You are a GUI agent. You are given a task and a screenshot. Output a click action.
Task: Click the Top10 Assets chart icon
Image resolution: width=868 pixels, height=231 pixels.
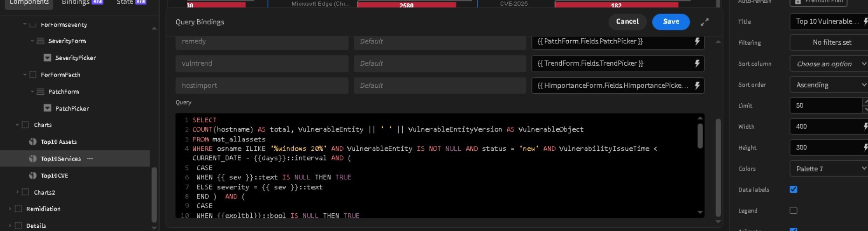pos(33,142)
